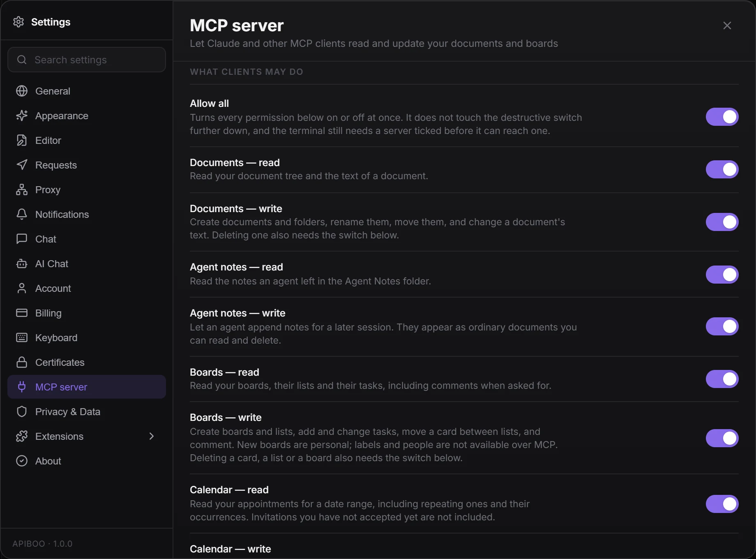Click the Proxy network icon

click(x=22, y=190)
